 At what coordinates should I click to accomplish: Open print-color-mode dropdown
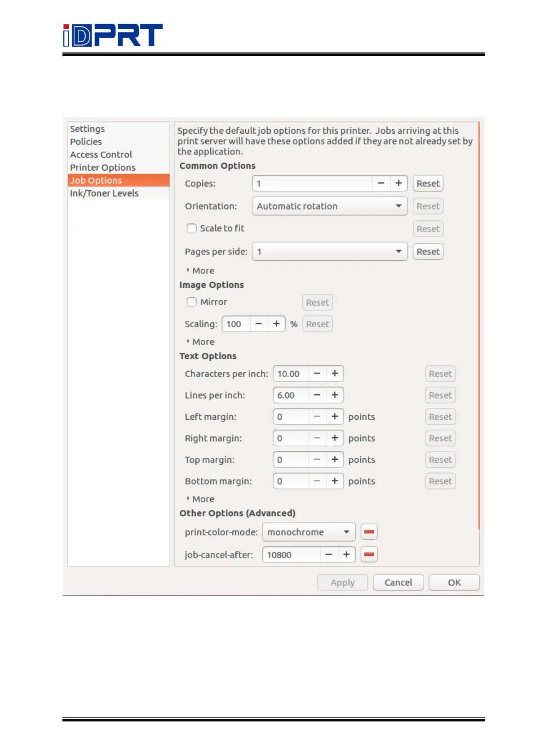coord(309,532)
